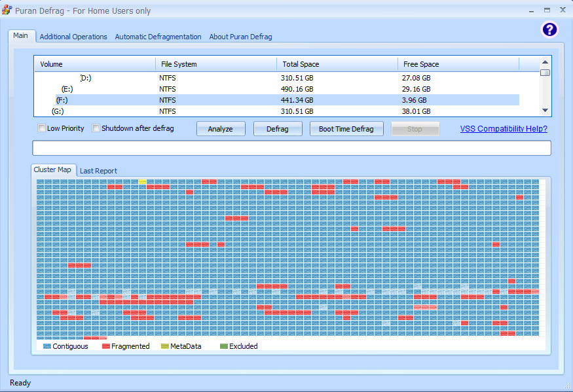Select the (D:) volume row
573x392 pixels.
pos(277,78)
